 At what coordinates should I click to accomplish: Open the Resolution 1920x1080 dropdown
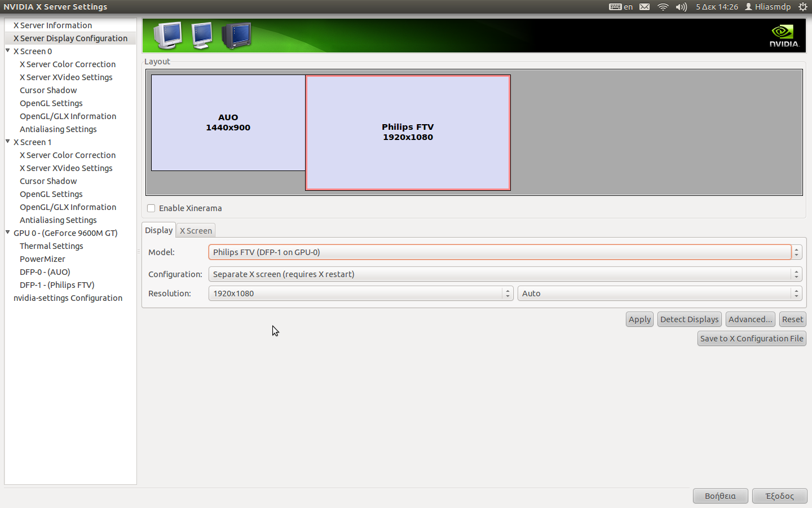pos(361,294)
